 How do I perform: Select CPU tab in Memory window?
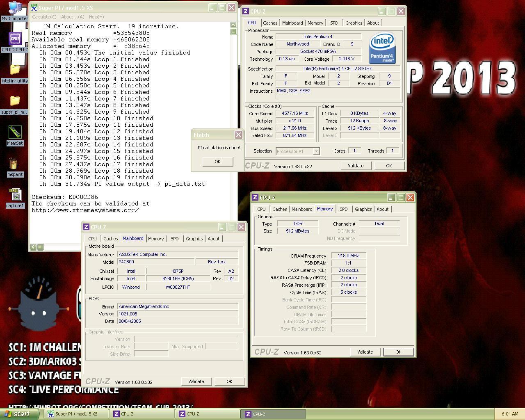261,209
